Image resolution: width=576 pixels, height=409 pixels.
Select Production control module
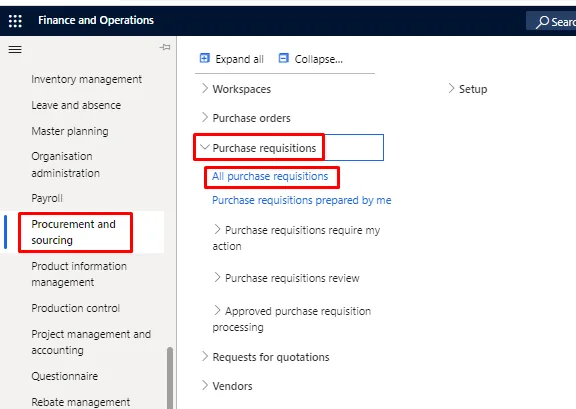coord(76,308)
